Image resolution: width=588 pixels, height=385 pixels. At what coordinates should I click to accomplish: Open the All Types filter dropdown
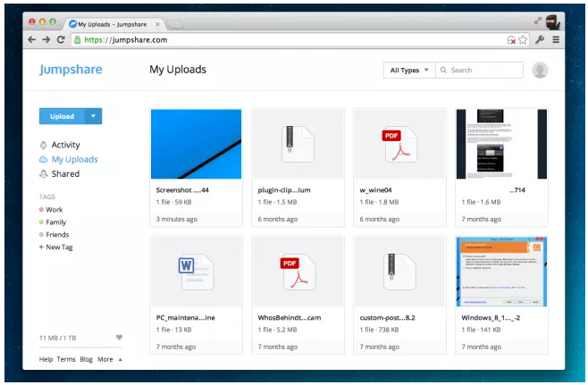click(x=409, y=70)
